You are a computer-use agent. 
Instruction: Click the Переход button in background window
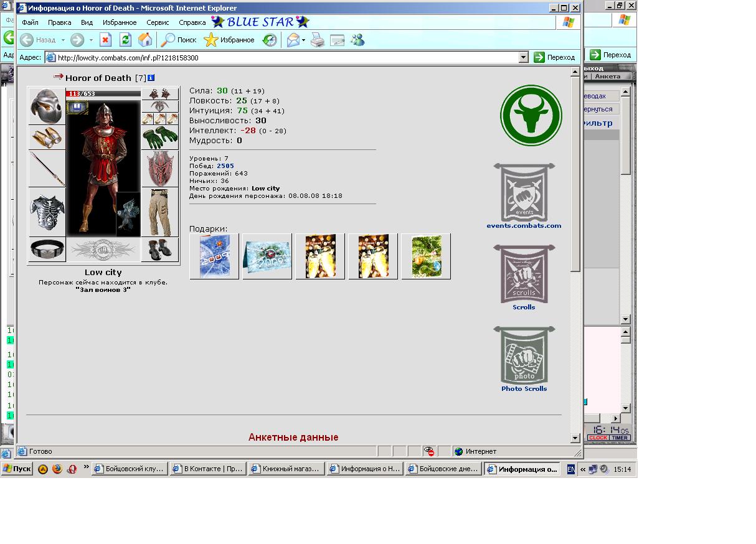pos(611,55)
